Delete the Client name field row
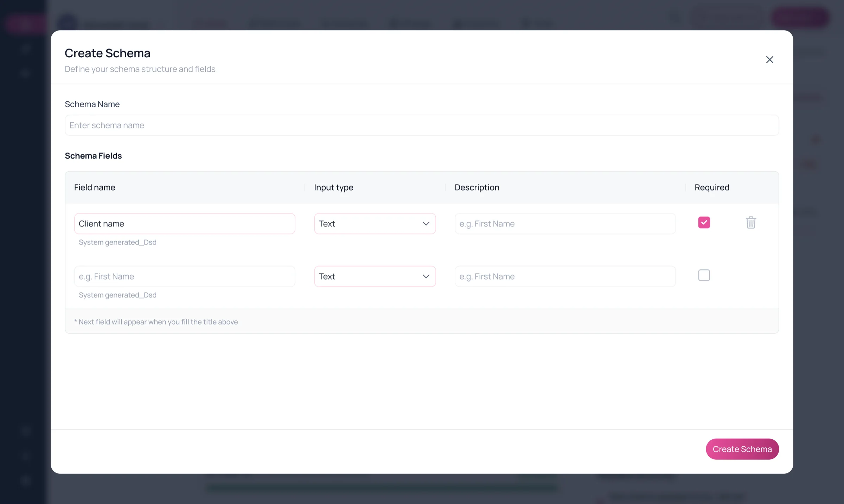The image size is (844, 504). [x=751, y=223]
